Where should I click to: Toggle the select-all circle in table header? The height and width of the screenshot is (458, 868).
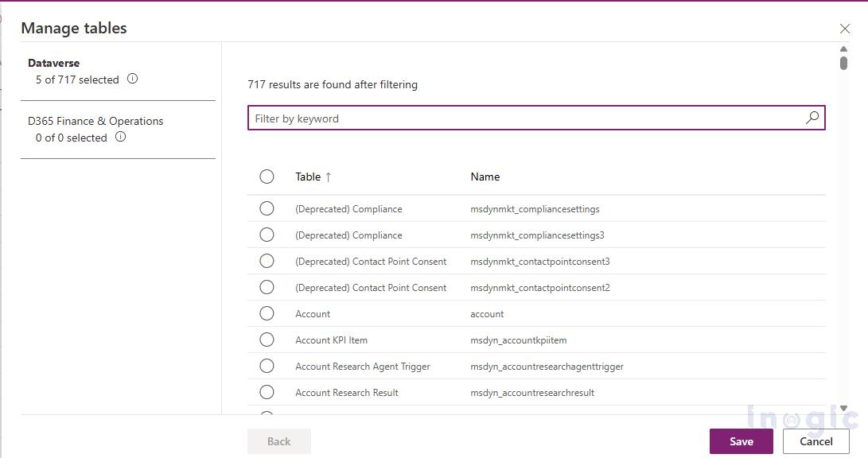pyautogui.click(x=267, y=177)
